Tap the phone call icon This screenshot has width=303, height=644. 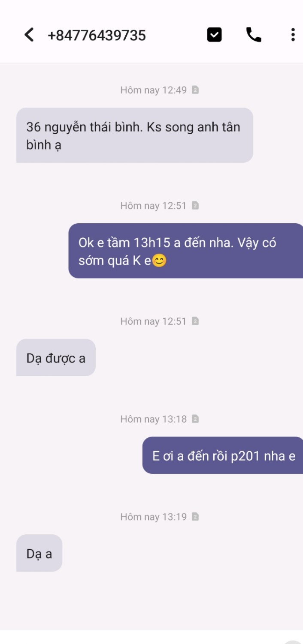point(254,35)
